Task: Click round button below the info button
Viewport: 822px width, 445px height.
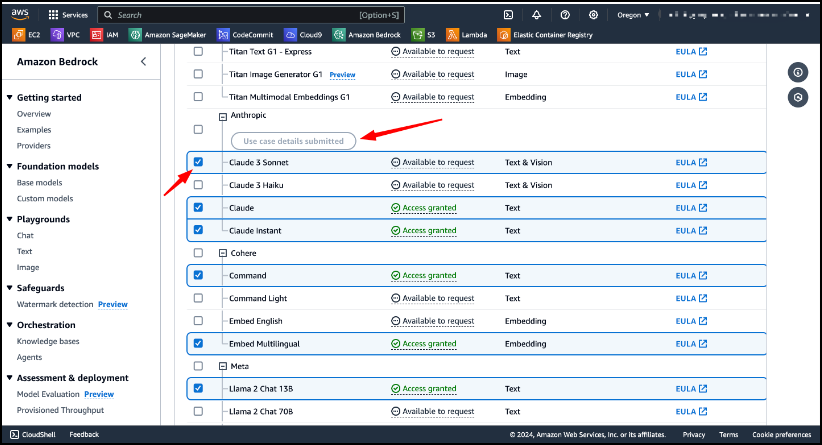Action: [797, 97]
